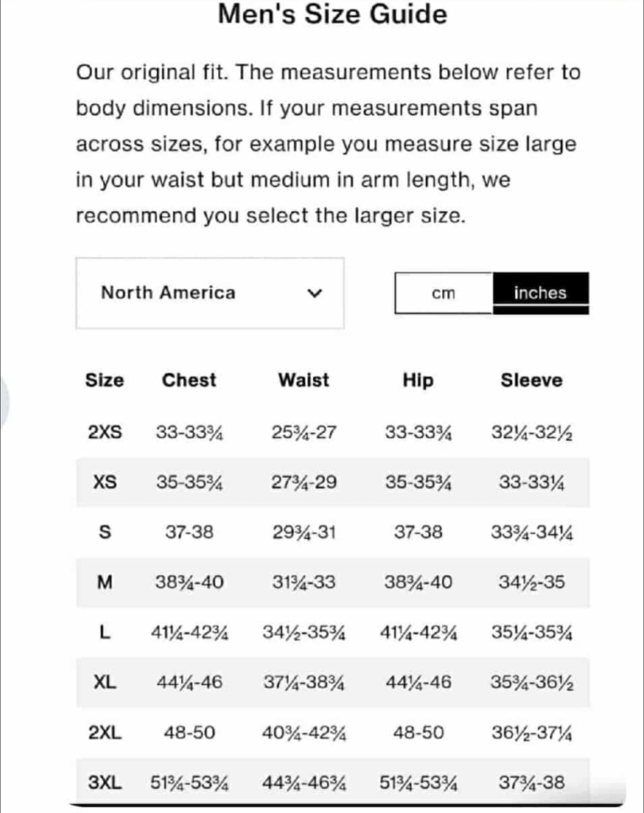Screen dimensions: 644x813
Task: Click the M size row label
Action: click(105, 583)
